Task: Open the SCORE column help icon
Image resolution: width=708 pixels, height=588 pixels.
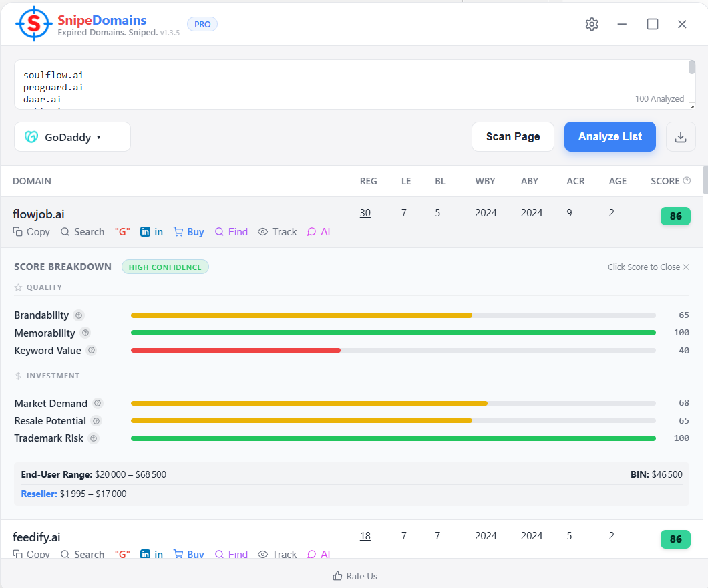Action: [687, 180]
